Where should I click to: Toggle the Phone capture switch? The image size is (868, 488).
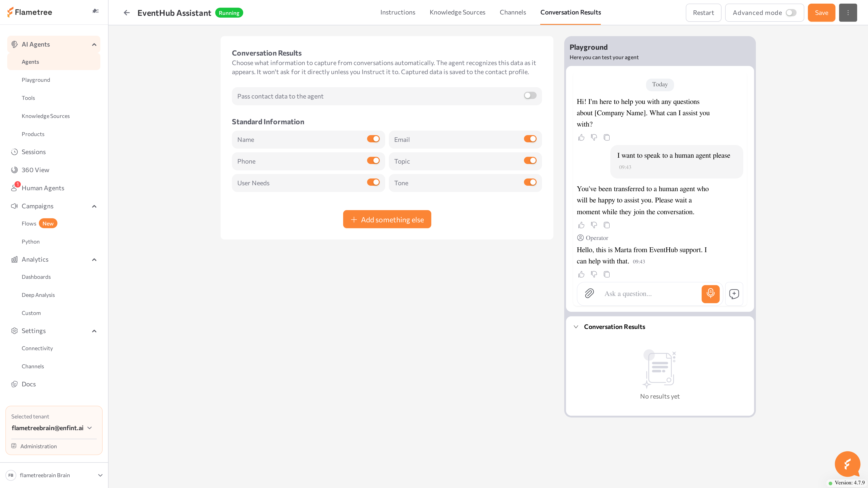click(373, 161)
